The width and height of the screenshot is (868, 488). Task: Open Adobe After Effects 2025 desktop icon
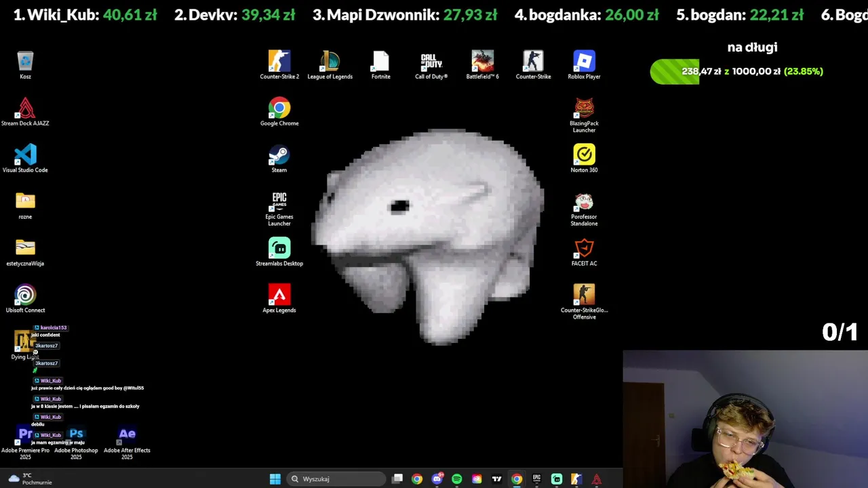127,443
